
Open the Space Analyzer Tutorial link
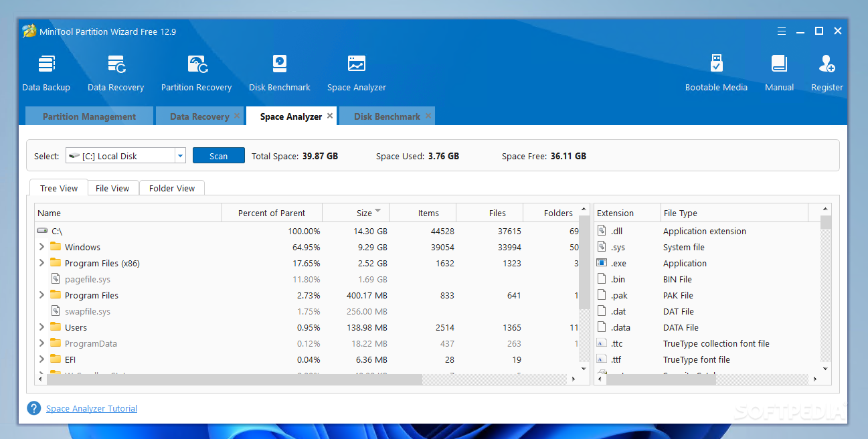tap(92, 408)
